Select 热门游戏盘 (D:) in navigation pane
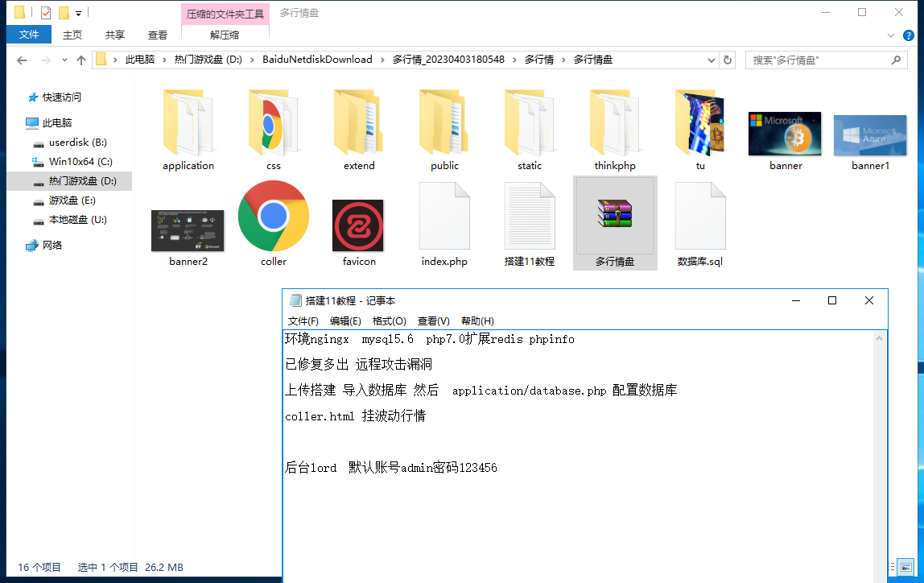The height and width of the screenshot is (583, 924). (x=82, y=181)
